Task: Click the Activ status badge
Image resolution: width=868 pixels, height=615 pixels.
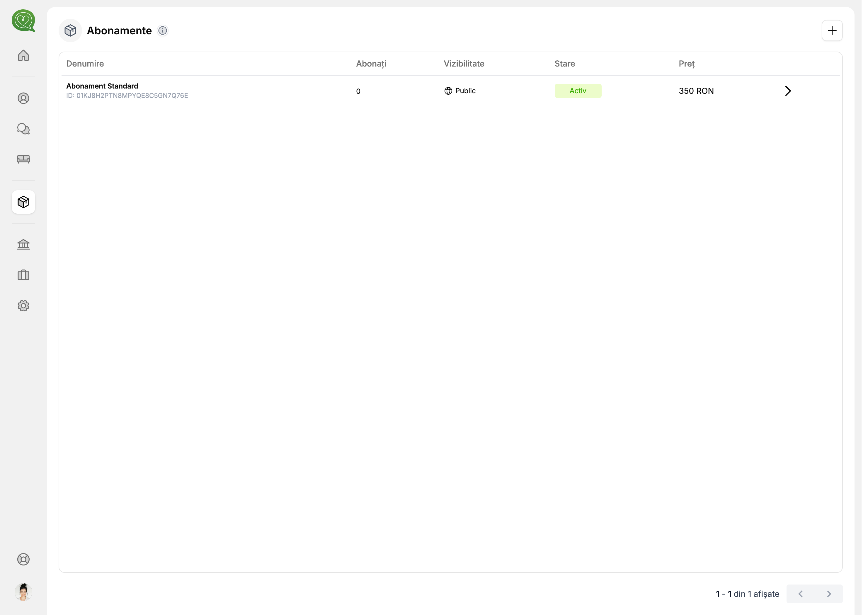Action: click(x=578, y=91)
